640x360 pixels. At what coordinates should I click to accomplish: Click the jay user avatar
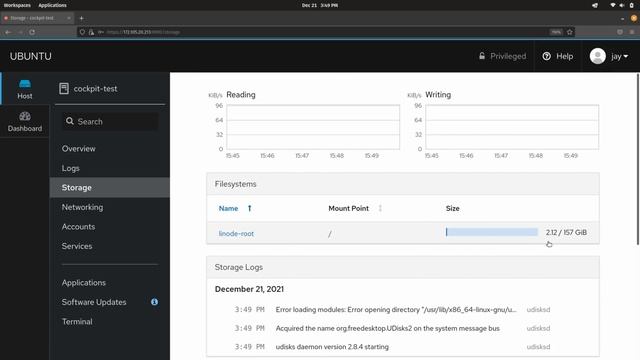pos(598,56)
